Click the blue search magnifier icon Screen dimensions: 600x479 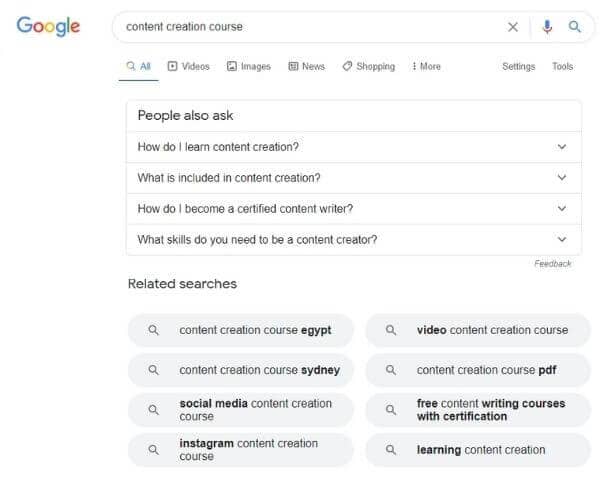(574, 26)
